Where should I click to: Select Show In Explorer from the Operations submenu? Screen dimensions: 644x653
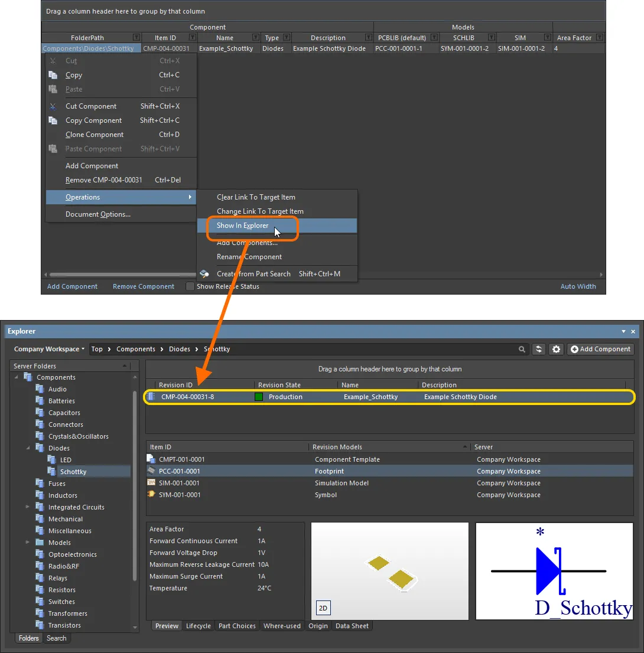click(242, 225)
